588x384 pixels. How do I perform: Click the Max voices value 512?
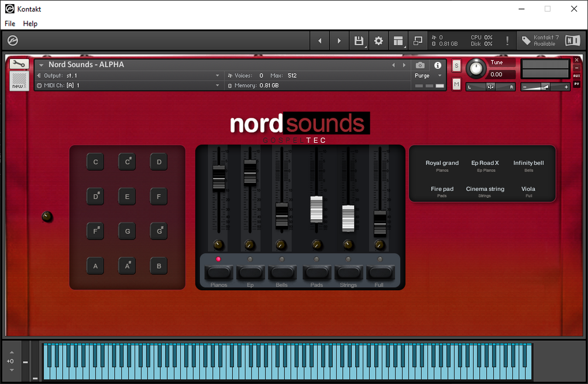292,76
